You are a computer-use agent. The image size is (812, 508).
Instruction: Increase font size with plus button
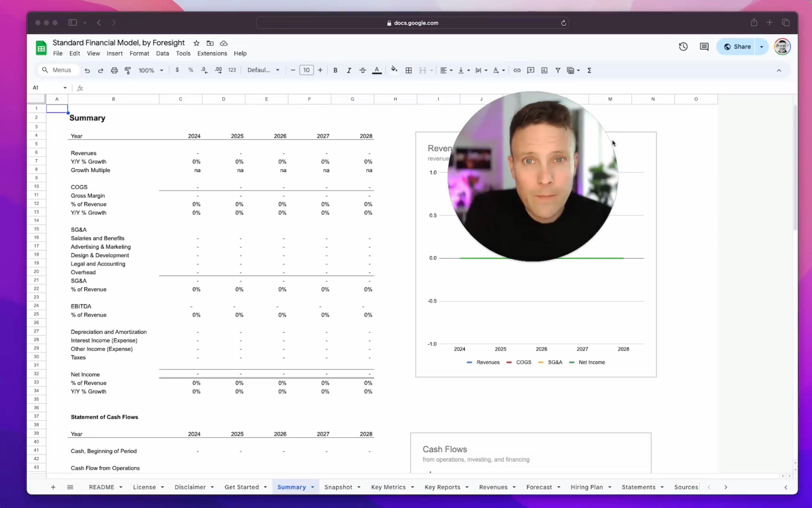click(x=320, y=70)
